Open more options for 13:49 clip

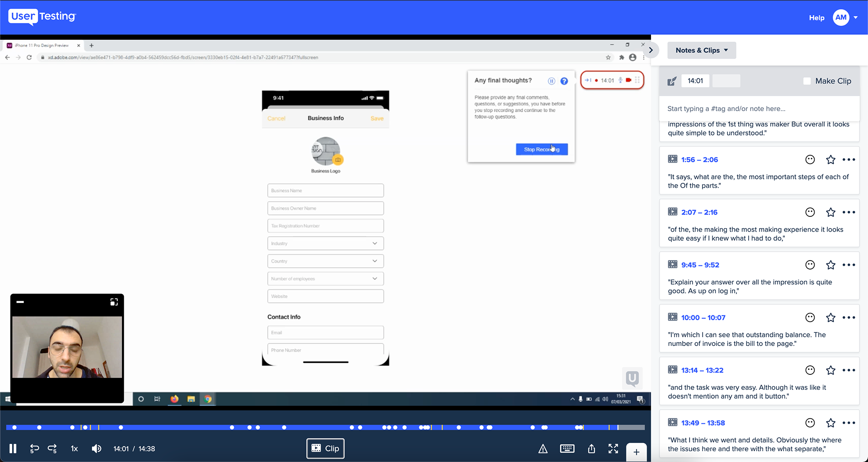[x=849, y=423]
